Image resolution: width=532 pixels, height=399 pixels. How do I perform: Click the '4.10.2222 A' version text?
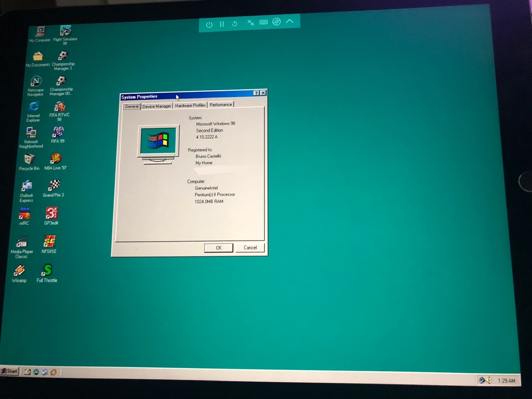click(207, 137)
